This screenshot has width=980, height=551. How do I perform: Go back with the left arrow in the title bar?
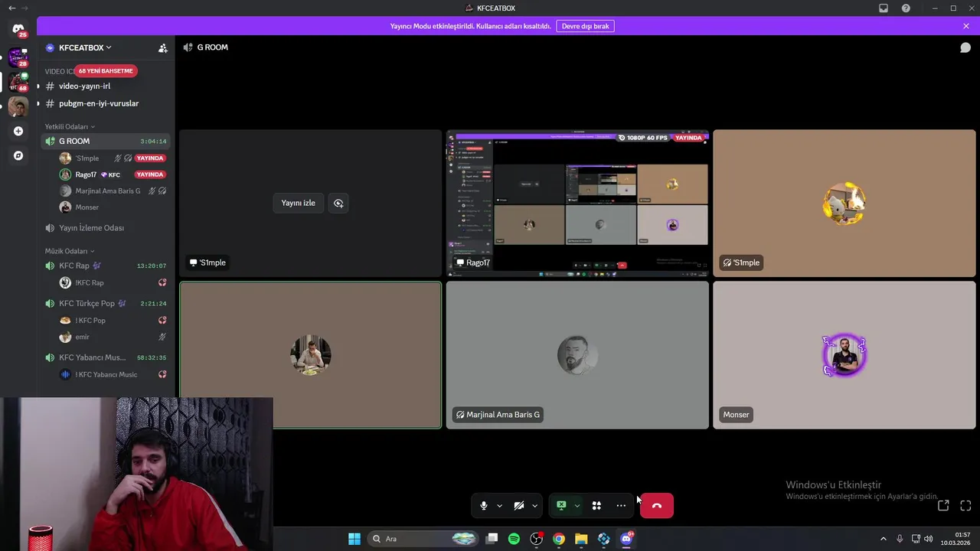11,8
